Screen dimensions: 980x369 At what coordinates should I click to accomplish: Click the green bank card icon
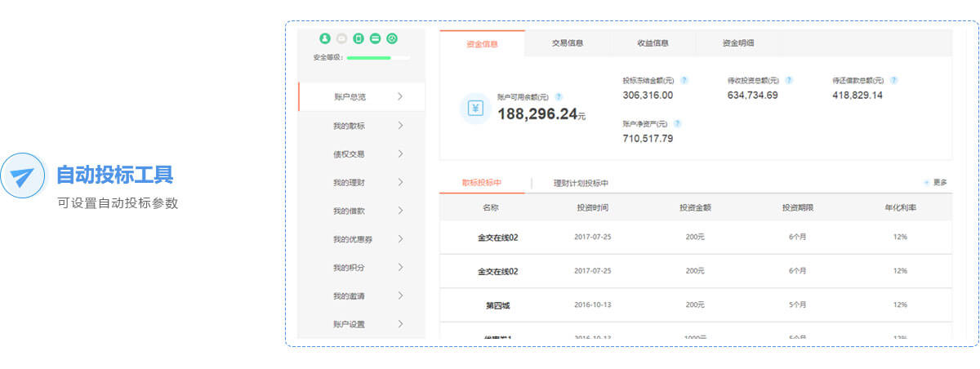pos(375,38)
